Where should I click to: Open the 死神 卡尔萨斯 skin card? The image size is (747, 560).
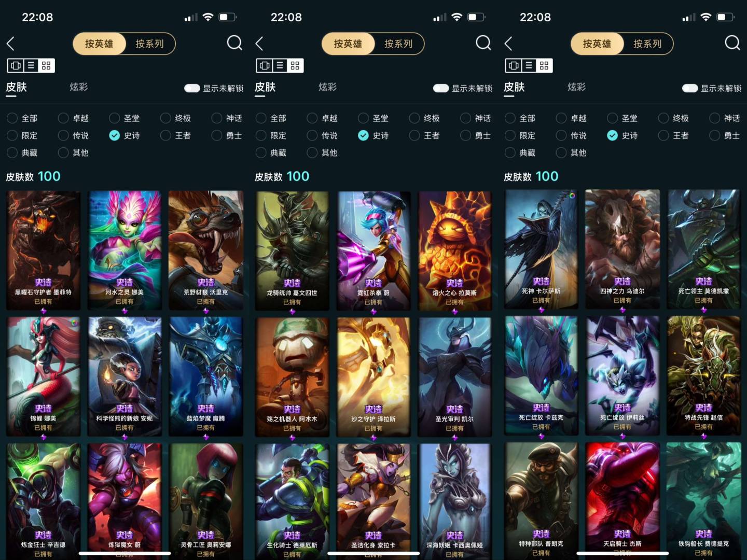(x=541, y=250)
